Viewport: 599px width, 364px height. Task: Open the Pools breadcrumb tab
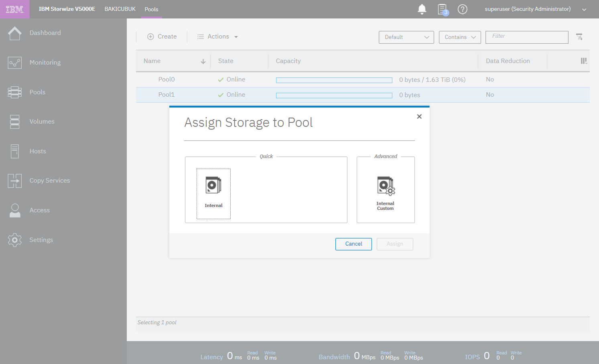[x=151, y=9]
